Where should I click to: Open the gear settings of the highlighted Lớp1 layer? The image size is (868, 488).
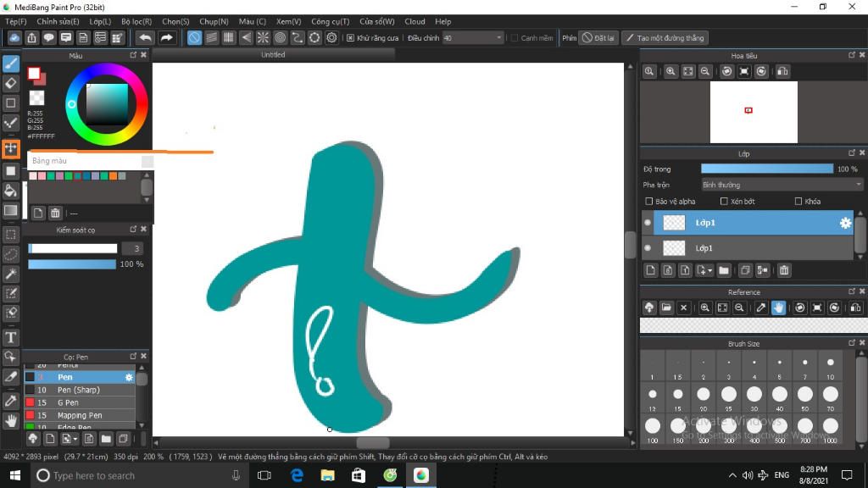(845, 223)
